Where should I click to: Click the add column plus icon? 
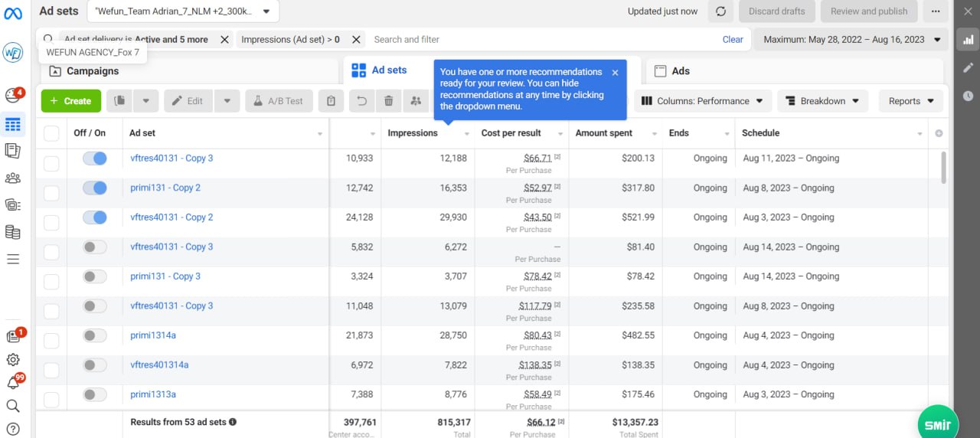click(x=939, y=133)
